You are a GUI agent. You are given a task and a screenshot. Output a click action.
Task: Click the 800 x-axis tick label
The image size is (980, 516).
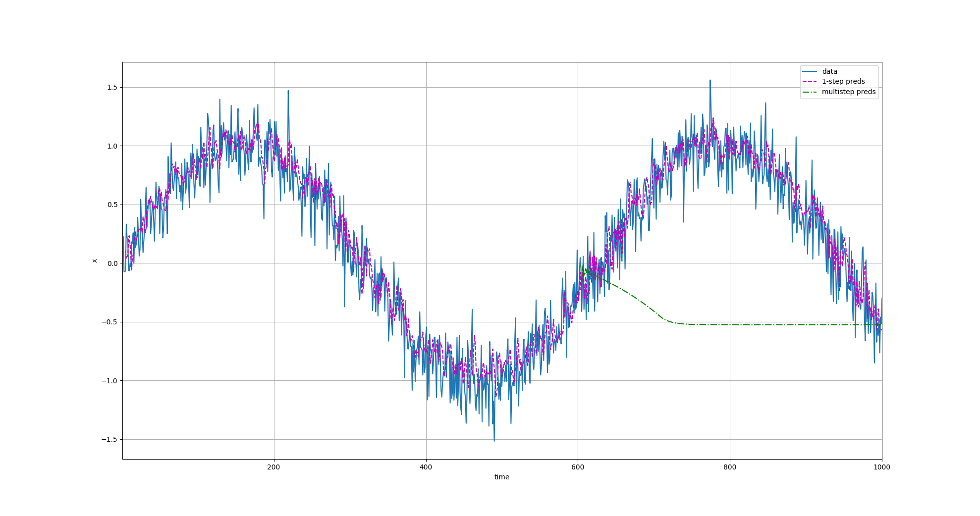click(729, 467)
